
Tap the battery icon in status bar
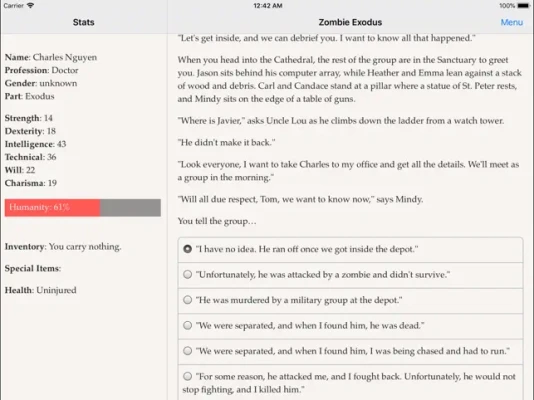523,5
